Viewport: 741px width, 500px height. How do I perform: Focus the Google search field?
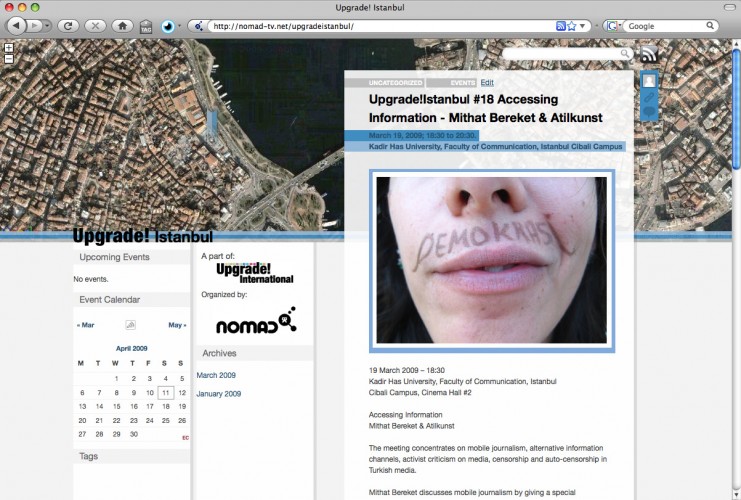pyautogui.click(x=665, y=26)
